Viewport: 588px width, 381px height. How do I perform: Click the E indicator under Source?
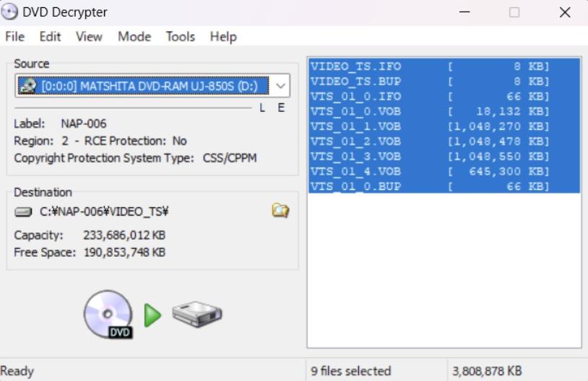(x=281, y=108)
